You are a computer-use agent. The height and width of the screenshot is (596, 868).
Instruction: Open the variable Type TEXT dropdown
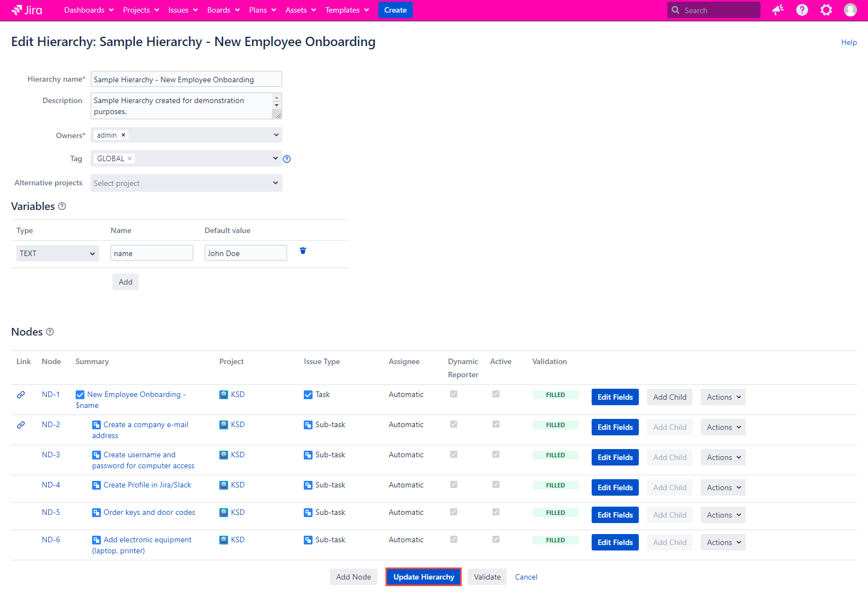[x=58, y=253]
